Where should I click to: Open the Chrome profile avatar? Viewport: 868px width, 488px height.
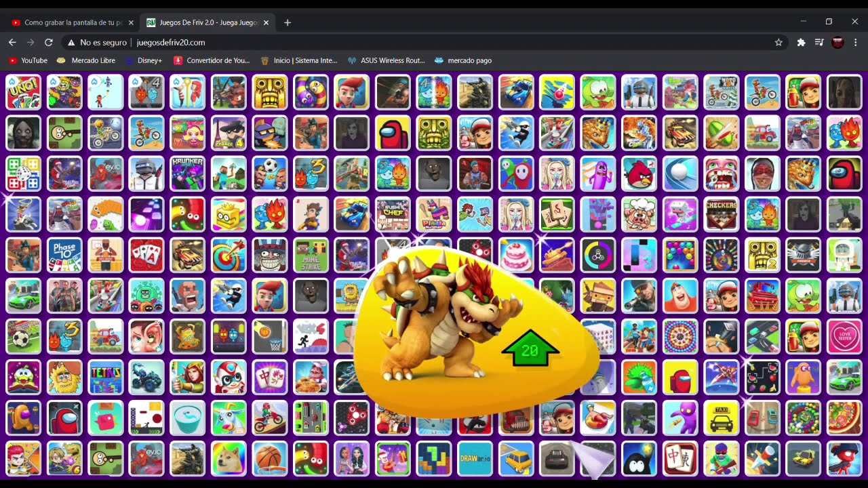837,42
